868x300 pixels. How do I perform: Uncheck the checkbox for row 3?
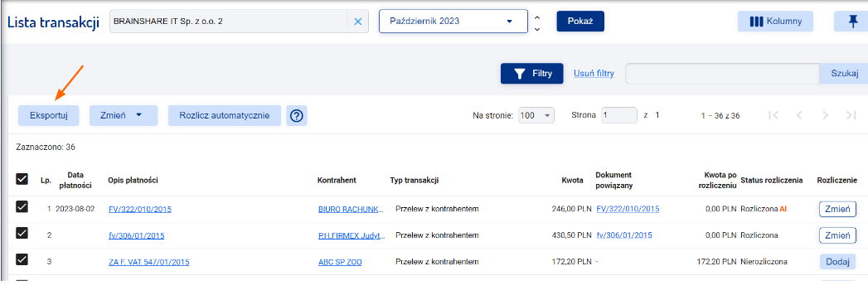[x=22, y=259]
